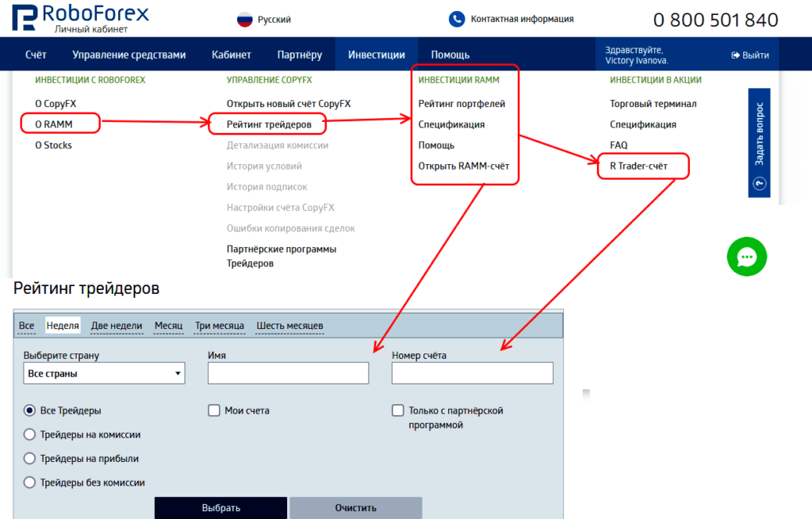Click the Открыть RAMM-счёт link
The image size is (812, 519).
coord(463,166)
